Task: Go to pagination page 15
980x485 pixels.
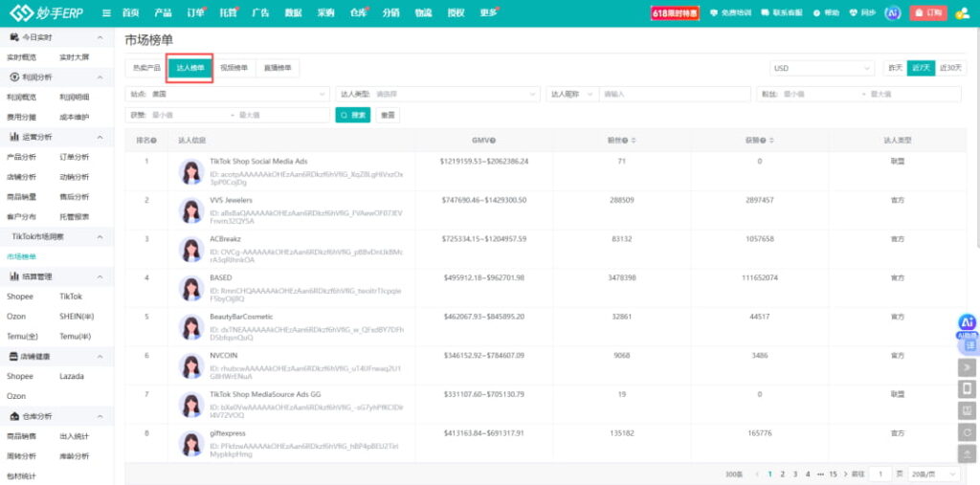Action: 833,474
